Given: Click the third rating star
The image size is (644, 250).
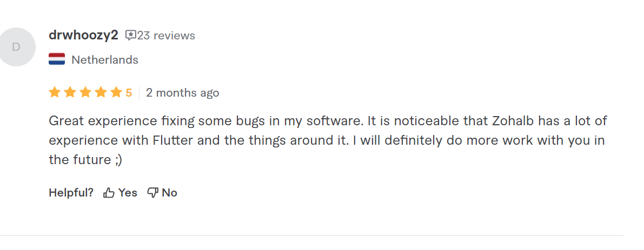Looking at the screenshot, I should [x=85, y=93].
